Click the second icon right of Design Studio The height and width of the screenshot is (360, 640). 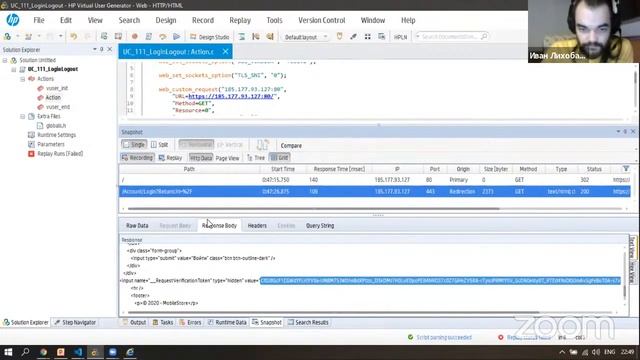(256, 37)
